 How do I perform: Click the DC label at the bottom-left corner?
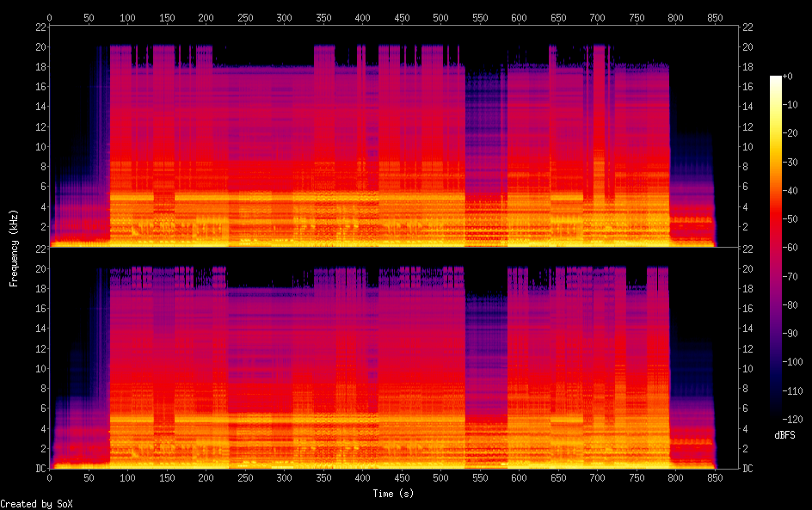tap(40, 468)
